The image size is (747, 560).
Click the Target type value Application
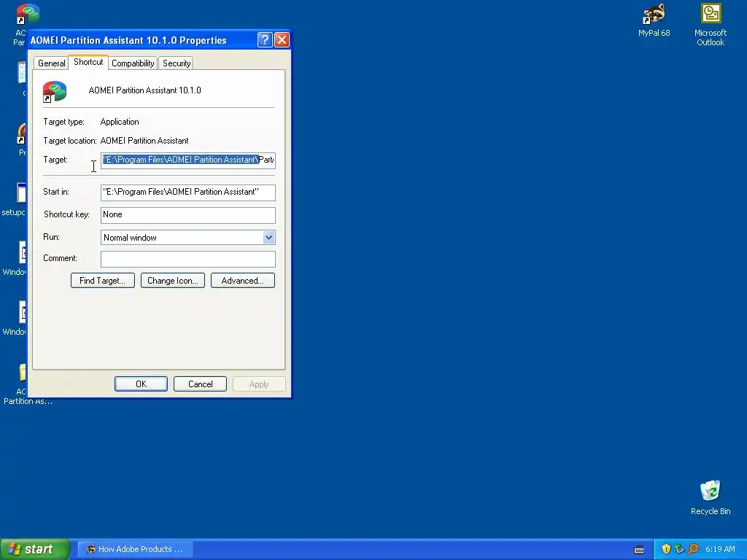point(120,122)
